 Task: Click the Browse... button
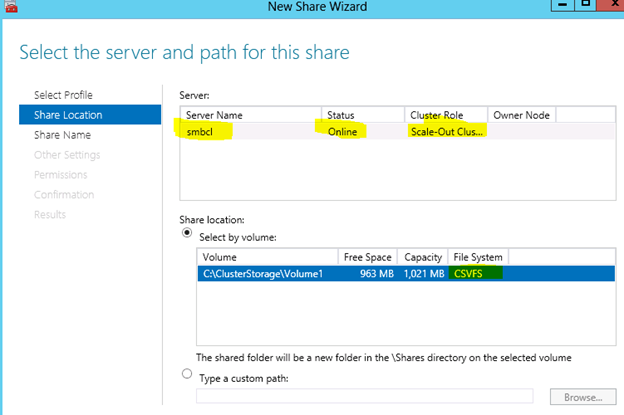pyautogui.click(x=583, y=397)
